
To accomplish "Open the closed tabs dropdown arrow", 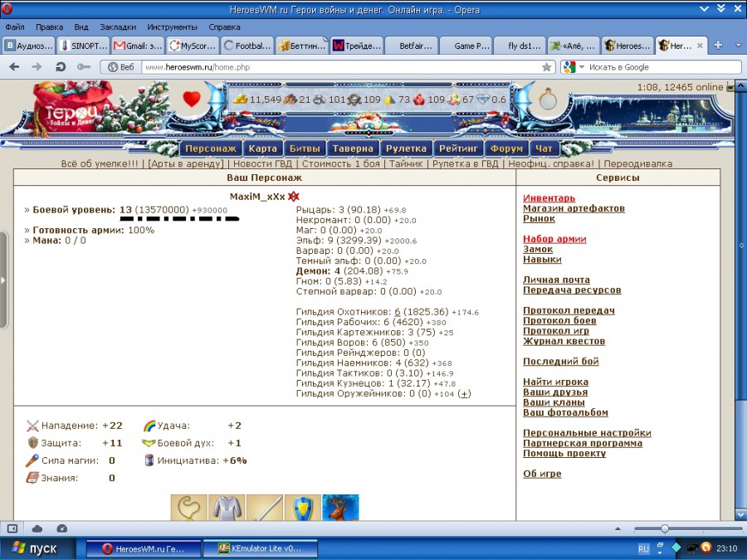I will tap(739, 46).
